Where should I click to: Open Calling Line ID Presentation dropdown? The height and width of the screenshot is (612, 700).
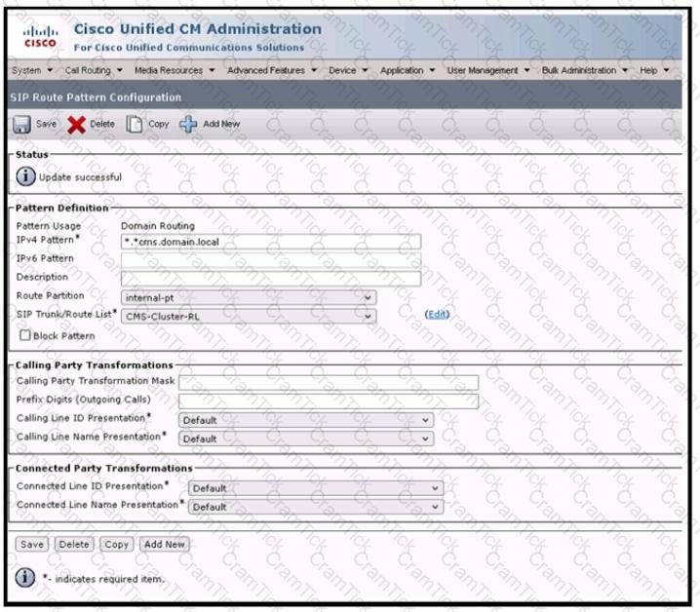pos(305,420)
